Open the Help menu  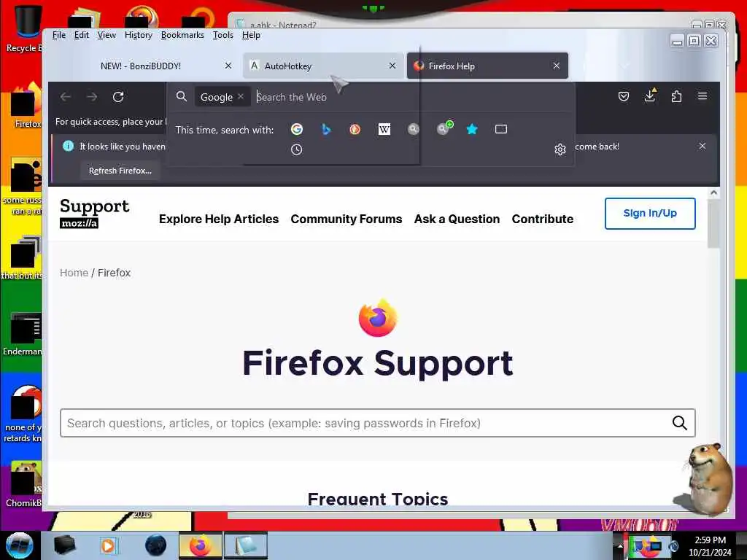[251, 35]
